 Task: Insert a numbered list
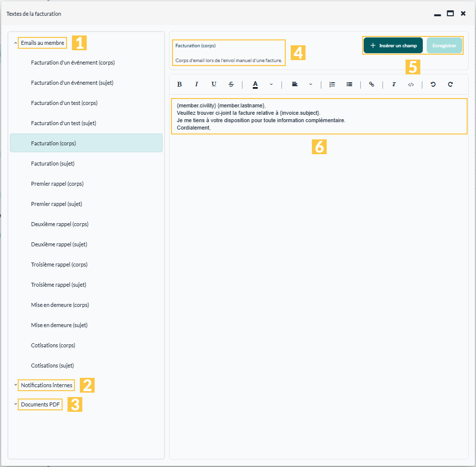(332, 84)
